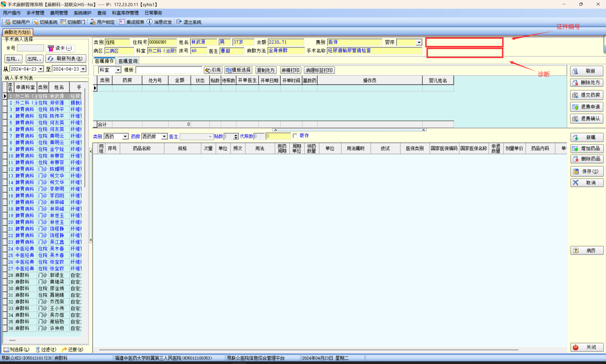Enable the 寄存 checkbox
The width and height of the screenshot is (606, 364).
click(x=295, y=136)
